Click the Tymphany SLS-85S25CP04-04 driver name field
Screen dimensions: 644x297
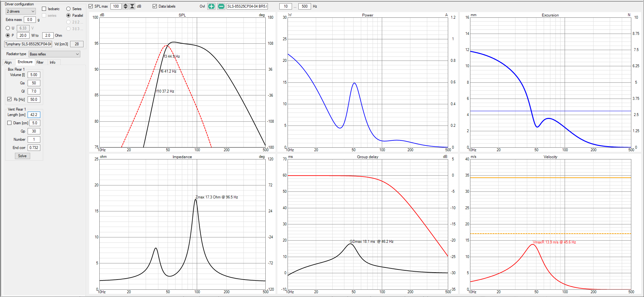tap(28, 44)
